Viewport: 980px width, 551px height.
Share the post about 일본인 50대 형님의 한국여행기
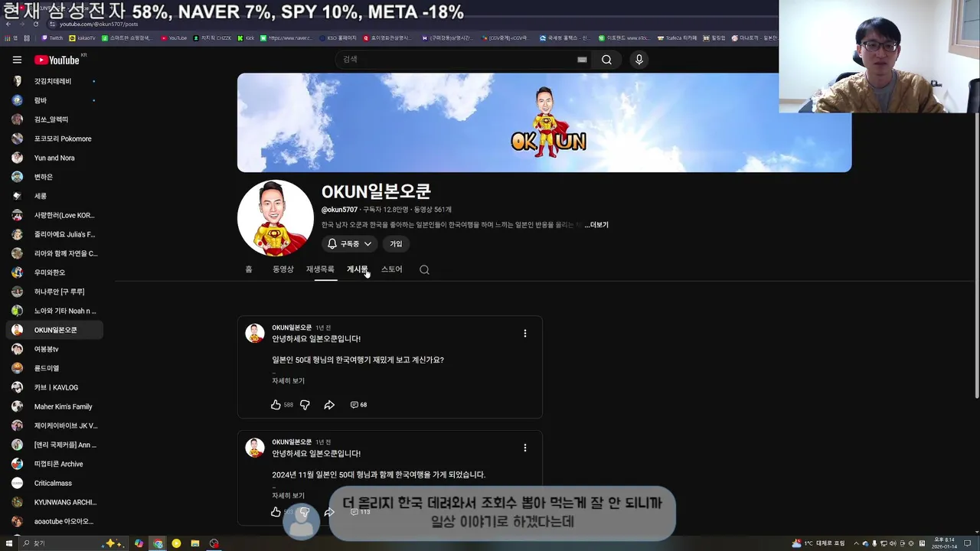pos(329,405)
